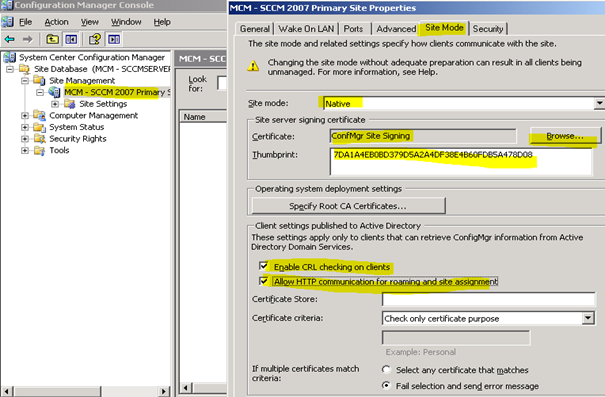Select the 'Security Rights' tree label

point(78,139)
